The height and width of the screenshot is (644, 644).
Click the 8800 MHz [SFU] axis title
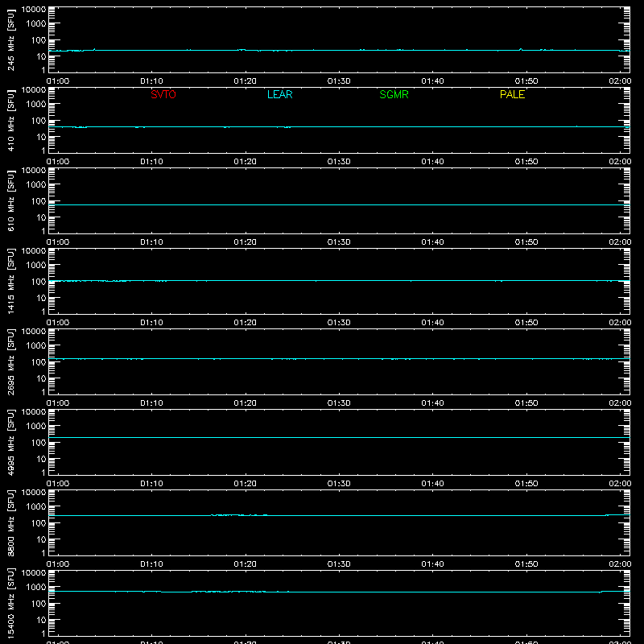[11, 522]
